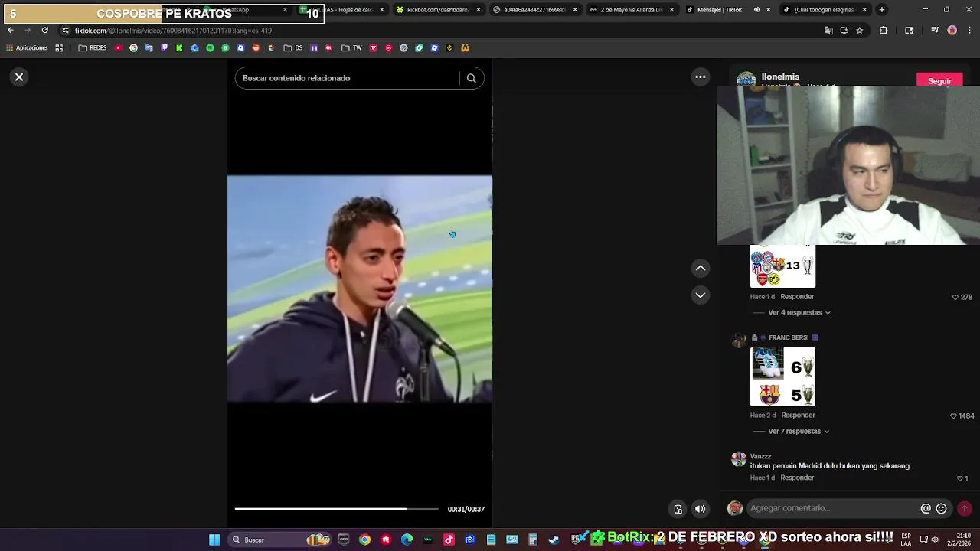
Task: Open the Aplicaciones bookmarks shortcut
Action: [27, 47]
